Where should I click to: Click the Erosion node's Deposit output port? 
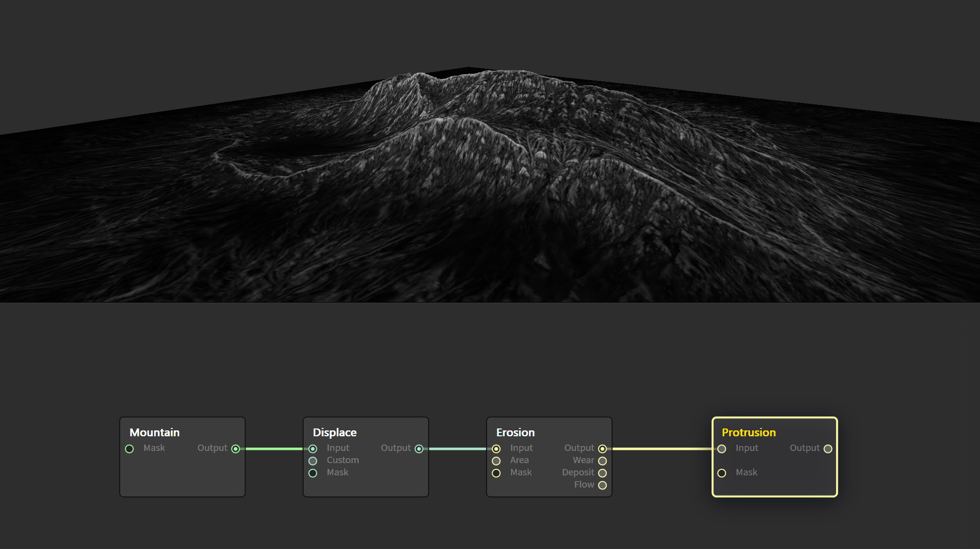click(x=602, y=473)
